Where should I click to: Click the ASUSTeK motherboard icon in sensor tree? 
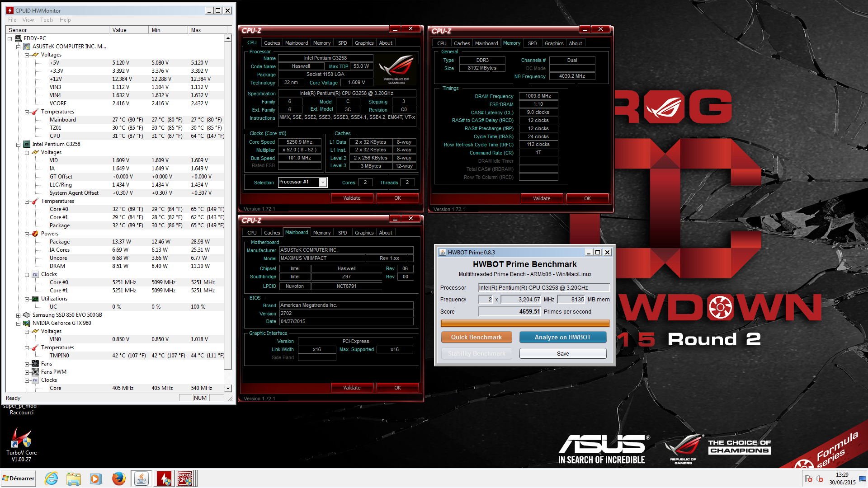(27, 47)
